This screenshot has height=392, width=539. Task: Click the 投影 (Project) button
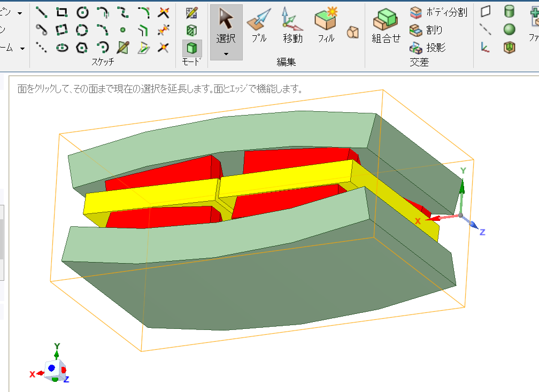(428, 48)
